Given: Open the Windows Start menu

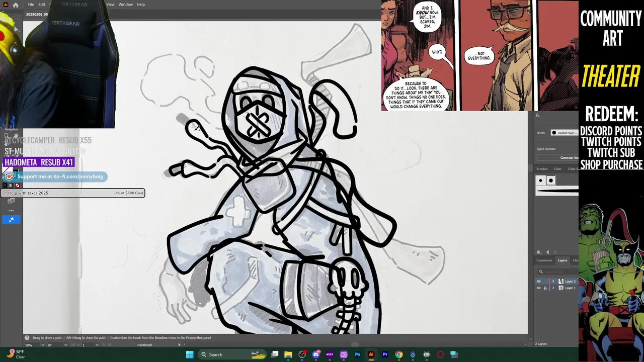Looking at the screenshot, I should pos(190,354).
